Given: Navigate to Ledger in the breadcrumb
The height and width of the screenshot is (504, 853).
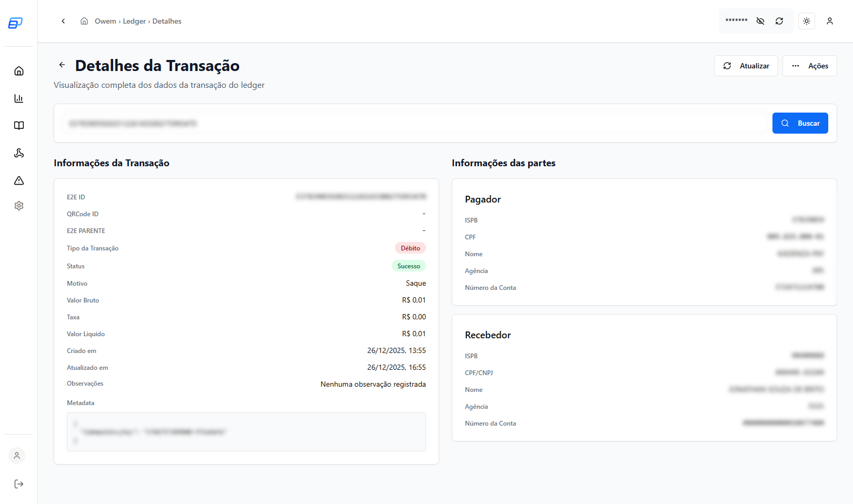Looking at the screenshot, I should 134,21.
